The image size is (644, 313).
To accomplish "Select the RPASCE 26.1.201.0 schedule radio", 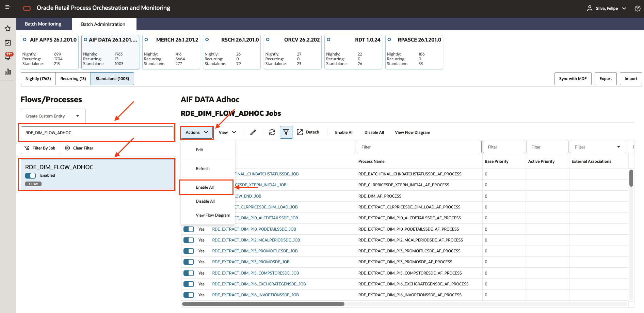I will coord(389,40).
